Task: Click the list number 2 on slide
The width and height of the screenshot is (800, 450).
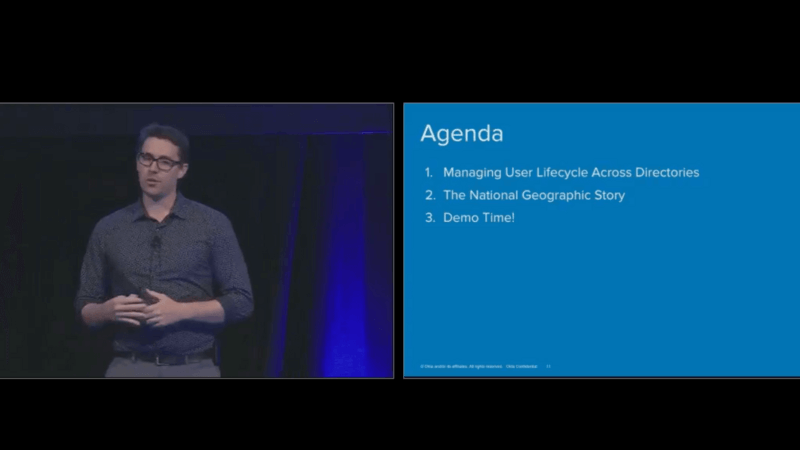Action: (x=429, y=195)
